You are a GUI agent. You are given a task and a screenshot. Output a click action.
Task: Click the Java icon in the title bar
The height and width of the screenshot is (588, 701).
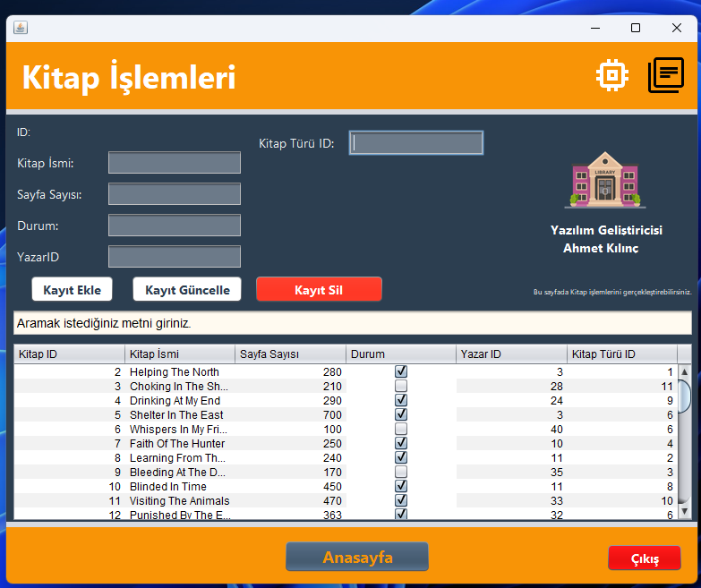click(x=21, y=28)
